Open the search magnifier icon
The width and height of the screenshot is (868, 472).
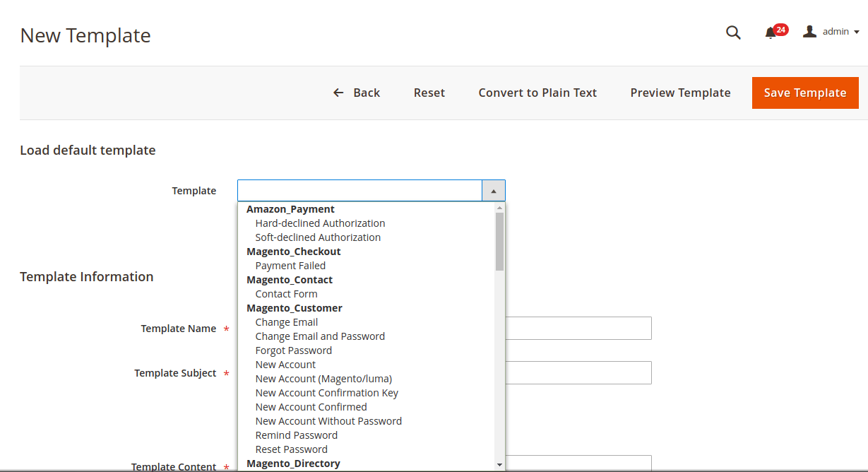(x=733, y=33)
